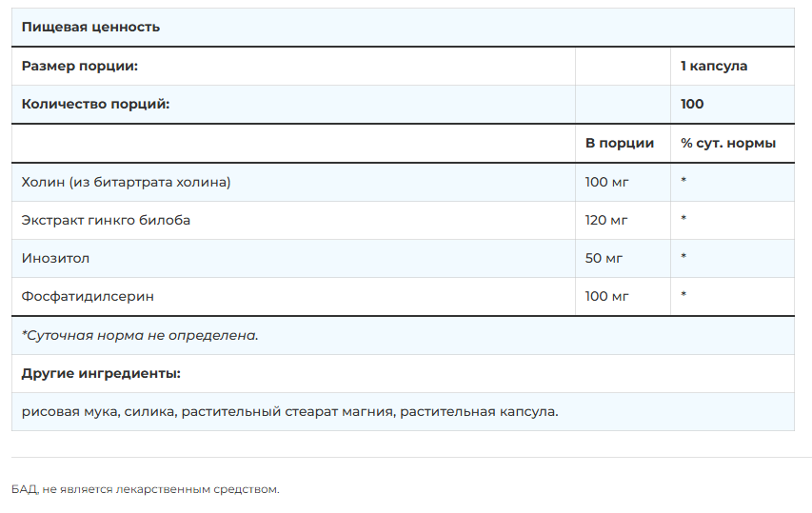Select the 'Холин (из битартрата холина)' ingredient
Screen dimensions: 812x513
point(127,182)
